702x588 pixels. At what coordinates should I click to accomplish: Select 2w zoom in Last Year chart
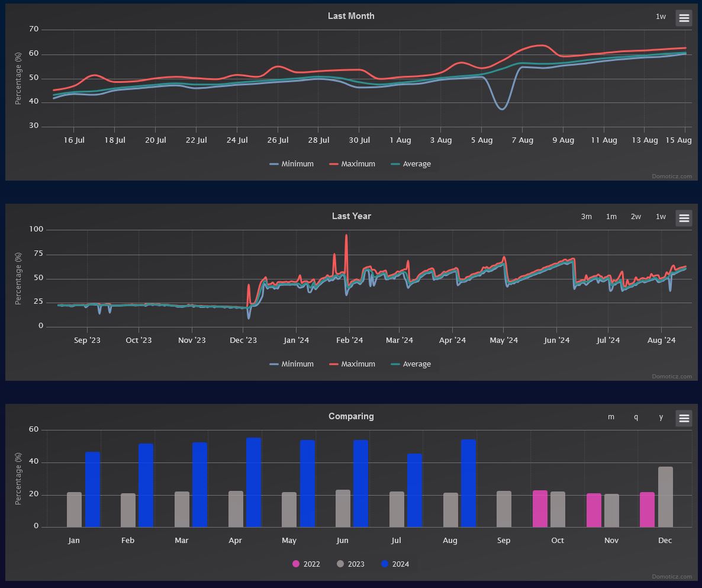[x=636, y=217]
